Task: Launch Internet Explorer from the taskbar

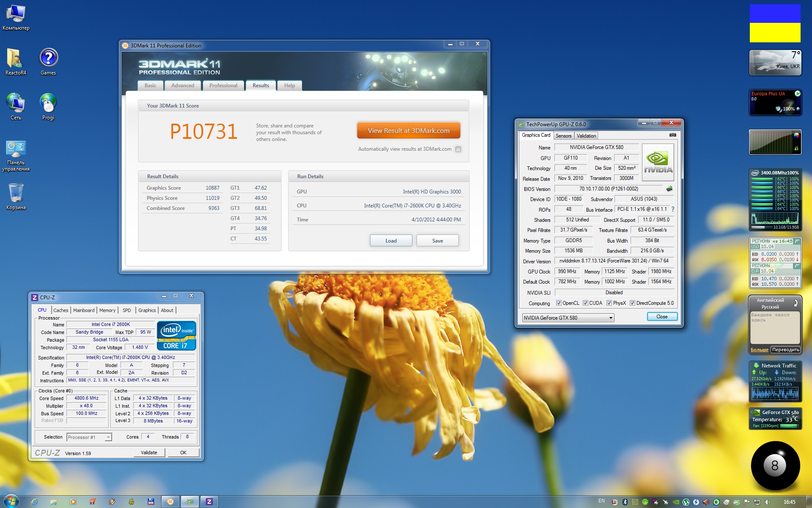Action: [35, 502]
